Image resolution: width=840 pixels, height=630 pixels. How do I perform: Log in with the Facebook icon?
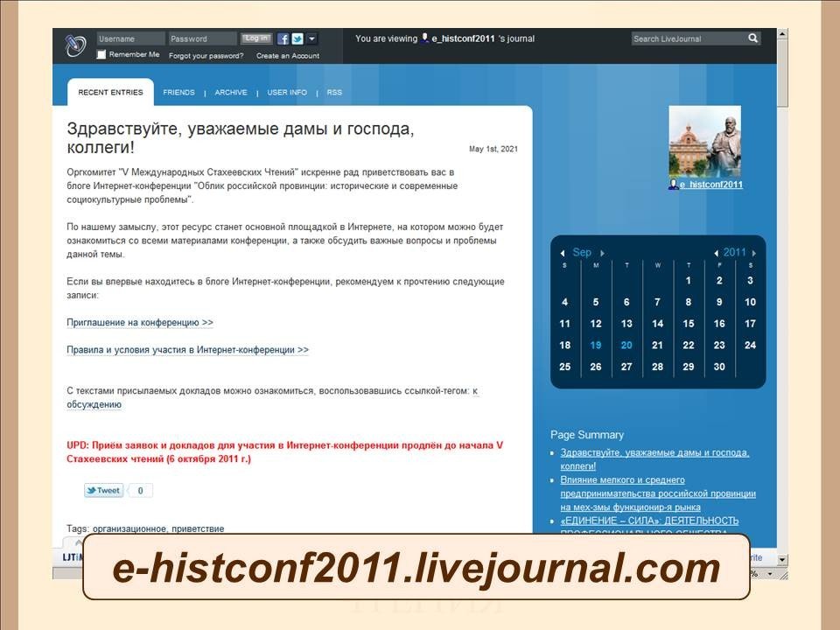283,38
